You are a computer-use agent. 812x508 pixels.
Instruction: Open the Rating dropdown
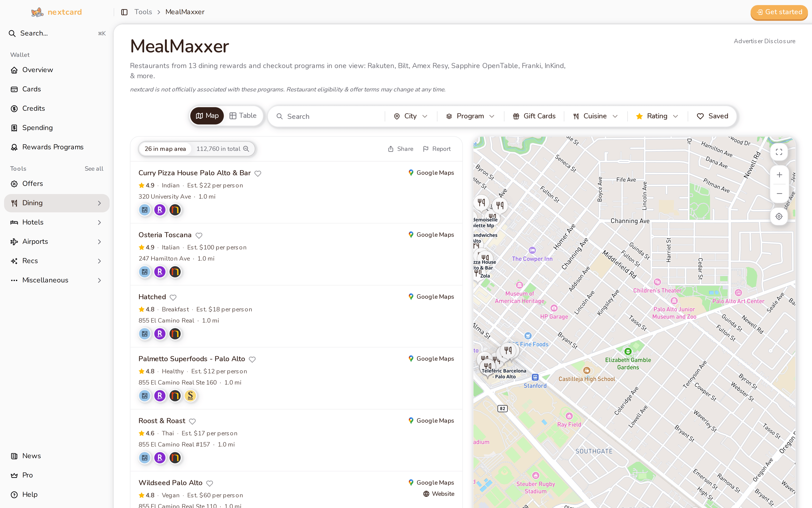pyautogui.click(x=657, y=116)
